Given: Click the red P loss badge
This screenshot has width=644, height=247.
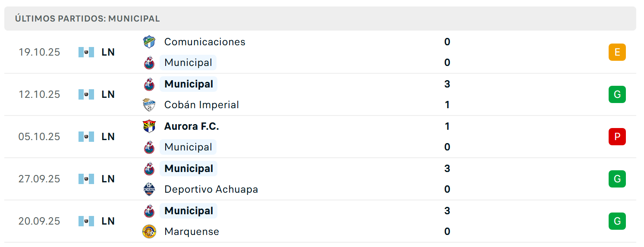Looking at the screenshot, I should [617, 137].
